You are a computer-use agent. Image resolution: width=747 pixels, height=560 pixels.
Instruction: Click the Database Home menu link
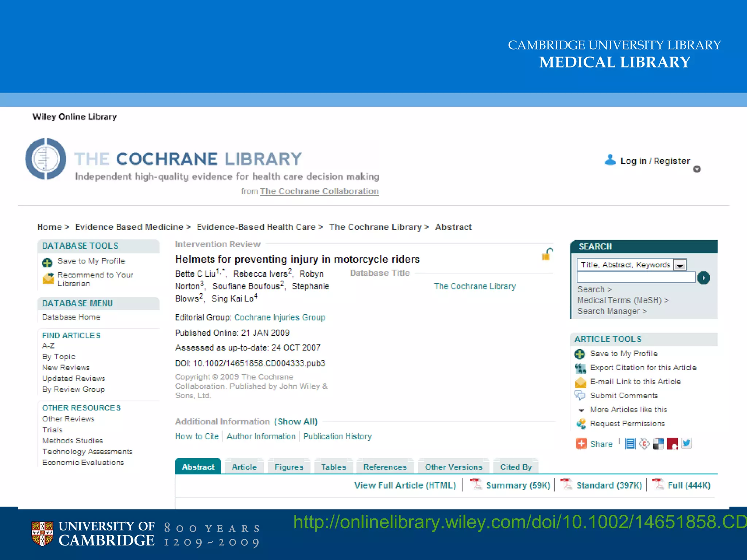coord(71,317)
